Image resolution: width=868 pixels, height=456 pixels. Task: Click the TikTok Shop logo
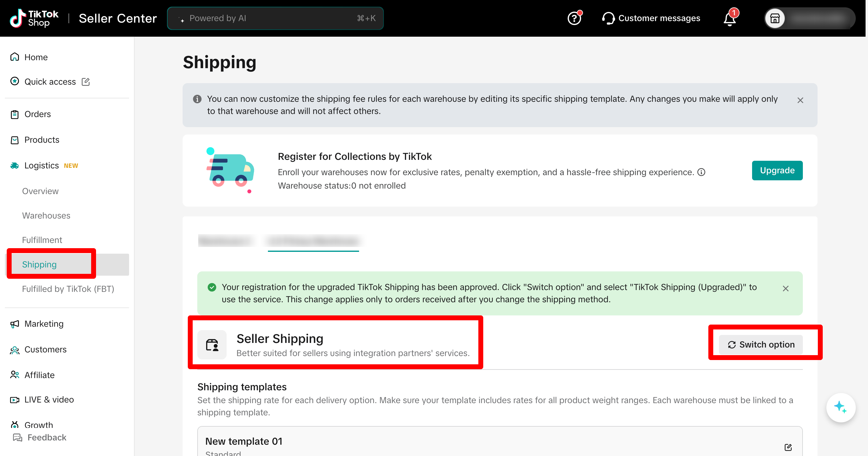(34, 18)
